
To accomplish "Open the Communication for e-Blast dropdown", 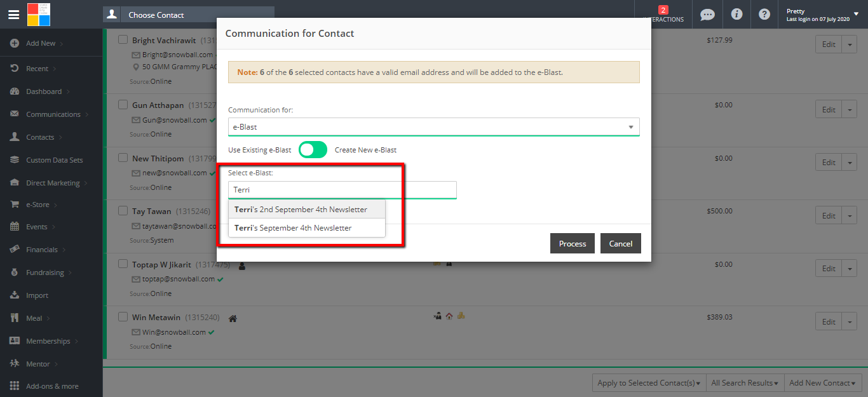I will 433,127.
